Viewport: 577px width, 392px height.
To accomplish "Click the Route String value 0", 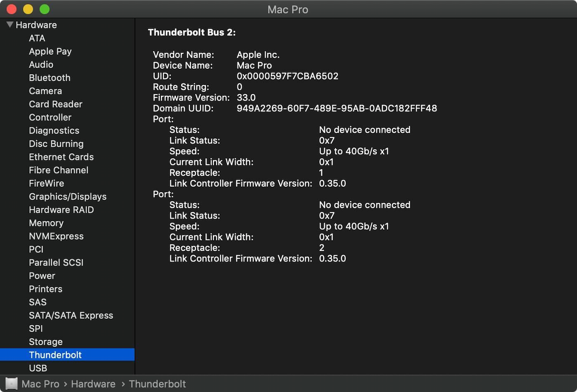I will (x=239, y=87).
